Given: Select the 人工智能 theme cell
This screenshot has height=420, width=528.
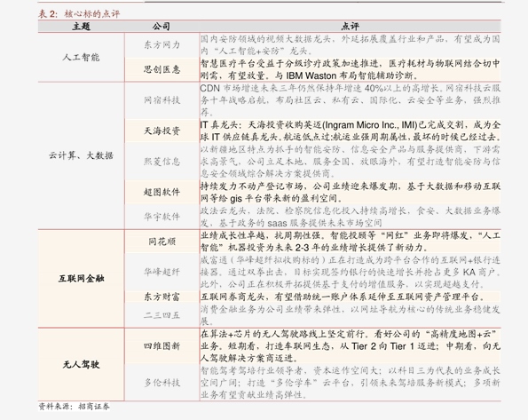Looking at the screenshot, I should pos(81,58).
